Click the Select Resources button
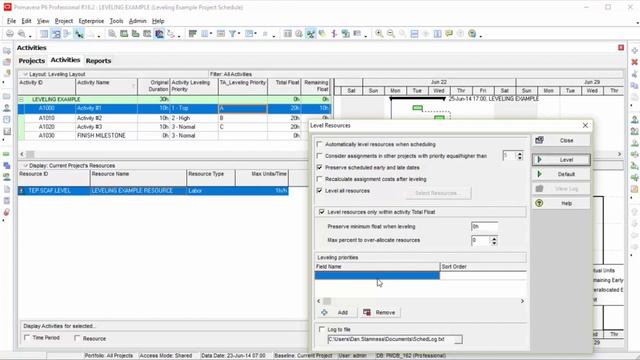Screen dimensions: 640x360 438,193
